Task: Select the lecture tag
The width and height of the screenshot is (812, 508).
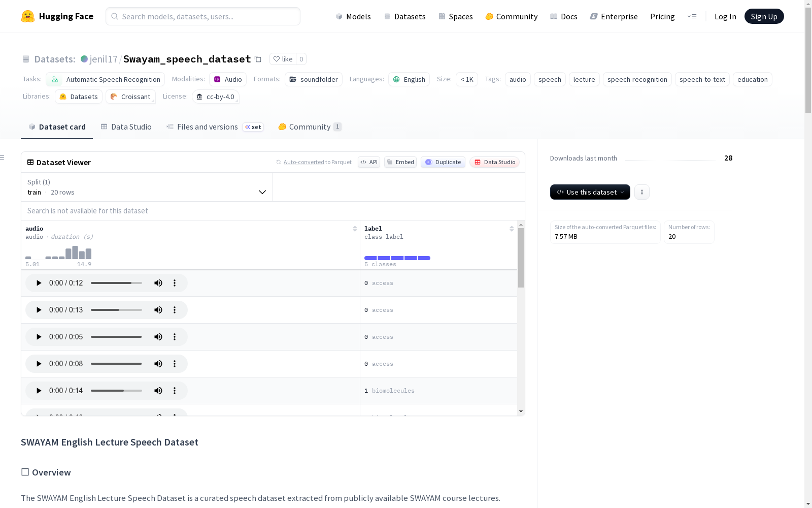Action: (x=584, y=79)
